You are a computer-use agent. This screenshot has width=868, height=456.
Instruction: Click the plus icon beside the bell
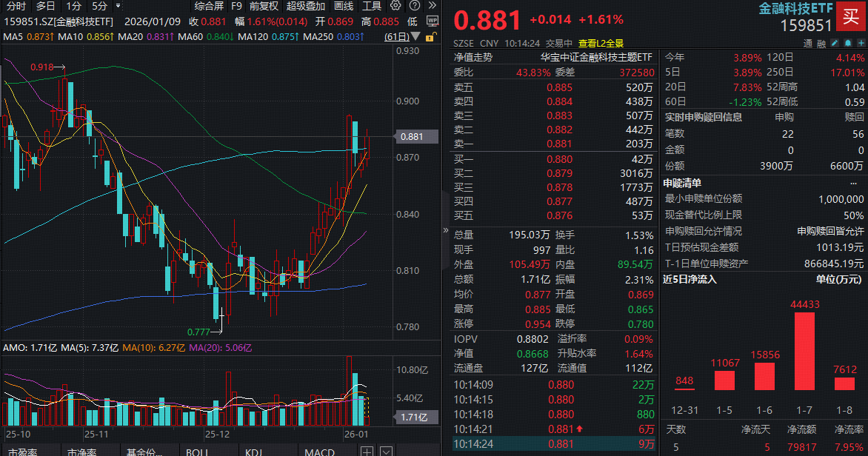pyautogui.click(x=860, y=43)
